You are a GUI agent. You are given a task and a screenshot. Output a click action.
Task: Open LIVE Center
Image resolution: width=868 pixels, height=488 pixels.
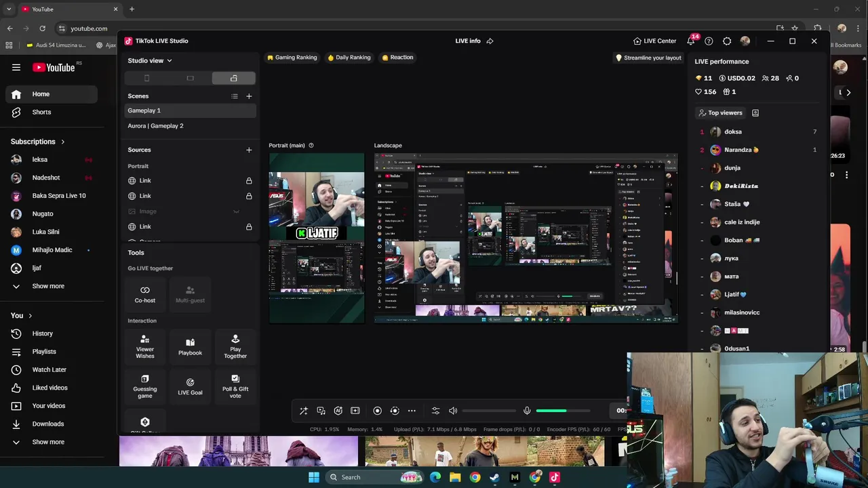click(x=654, y=41)
